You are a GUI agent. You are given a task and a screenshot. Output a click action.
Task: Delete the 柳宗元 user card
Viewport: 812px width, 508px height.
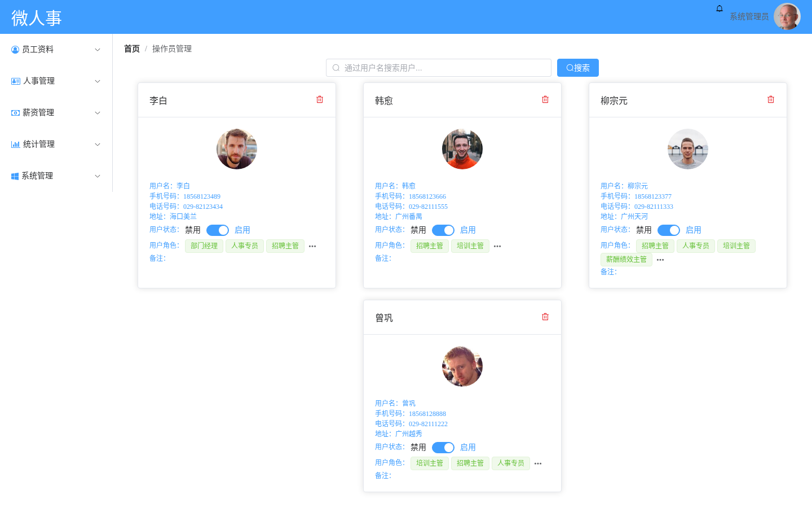[771, 99]
